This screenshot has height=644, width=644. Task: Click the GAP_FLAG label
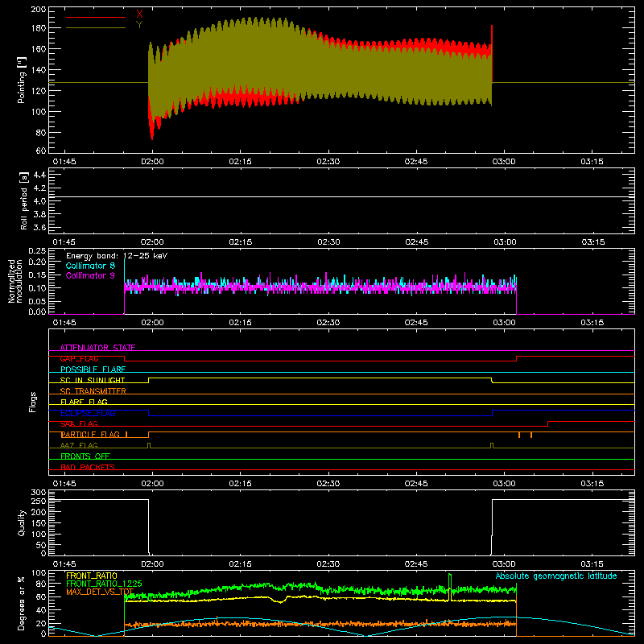tap(79, 358)
